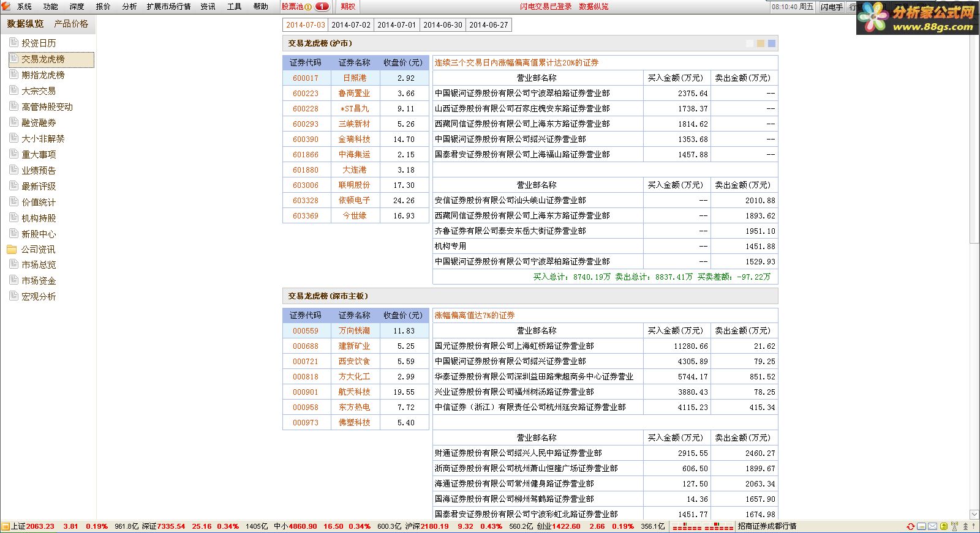Click the document icon beside 重大事项
This screenshot has height=533, width=980.
tap(13, 154)
